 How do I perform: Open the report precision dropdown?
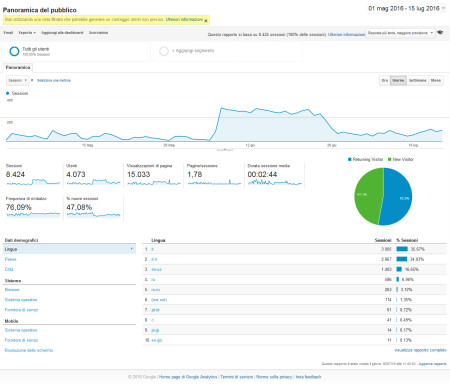(400, 33)
